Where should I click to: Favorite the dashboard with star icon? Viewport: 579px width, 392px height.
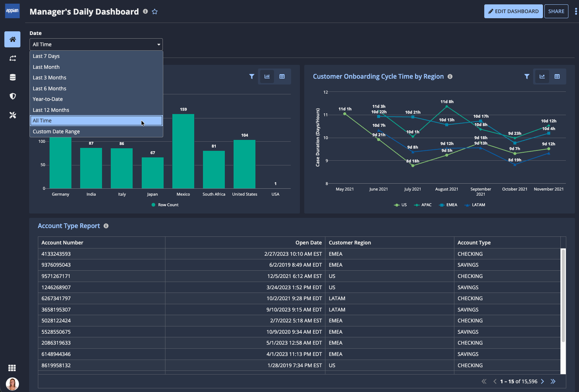coord(155,12)
